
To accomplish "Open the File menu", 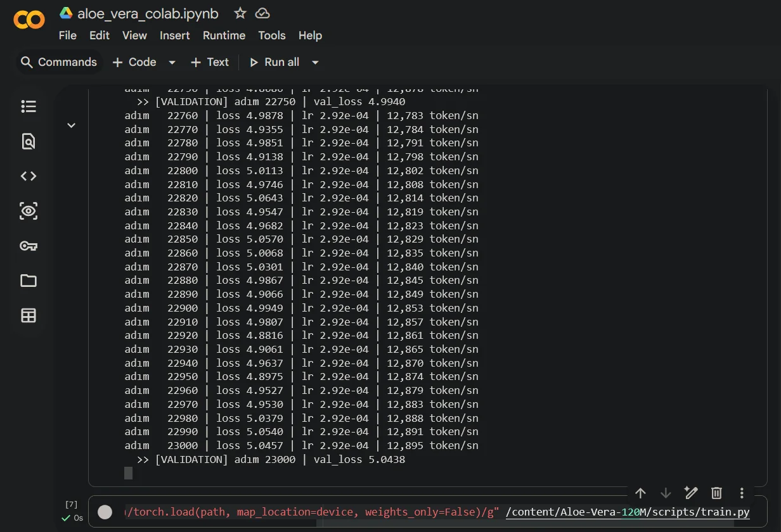I will (x=68, y=35).
